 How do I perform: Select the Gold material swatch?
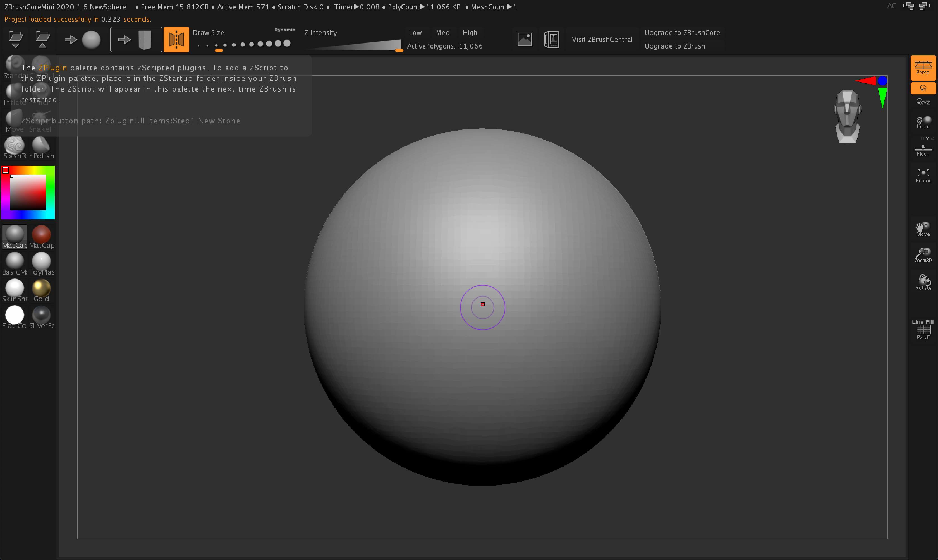point(41,288)
